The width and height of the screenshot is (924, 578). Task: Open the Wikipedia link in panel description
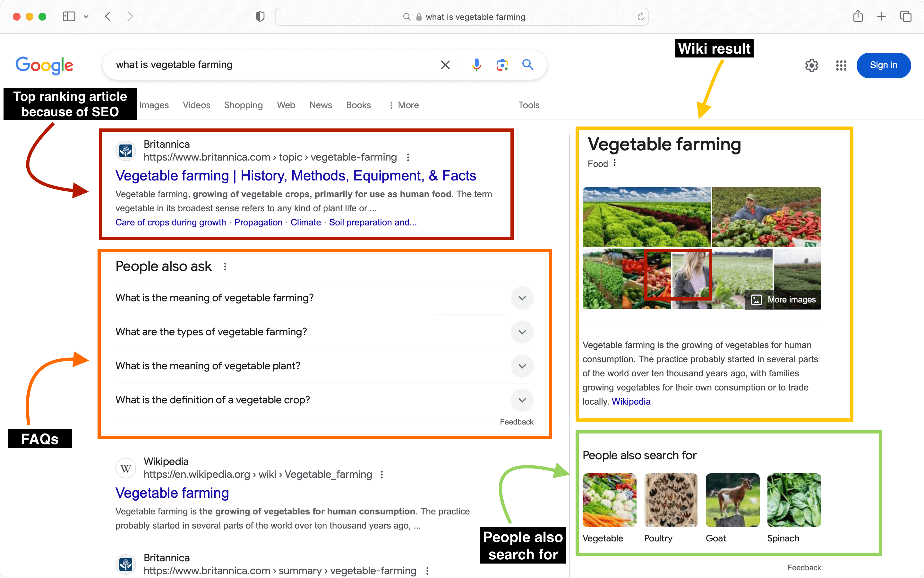(x=631, y=401)
